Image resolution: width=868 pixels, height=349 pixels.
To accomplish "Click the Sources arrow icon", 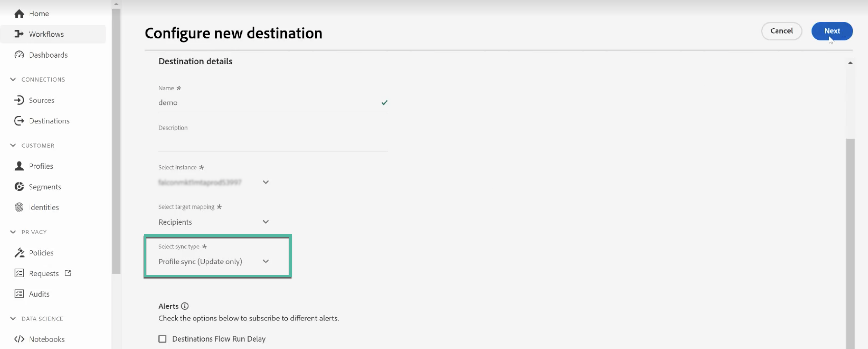I will [19, 100].
